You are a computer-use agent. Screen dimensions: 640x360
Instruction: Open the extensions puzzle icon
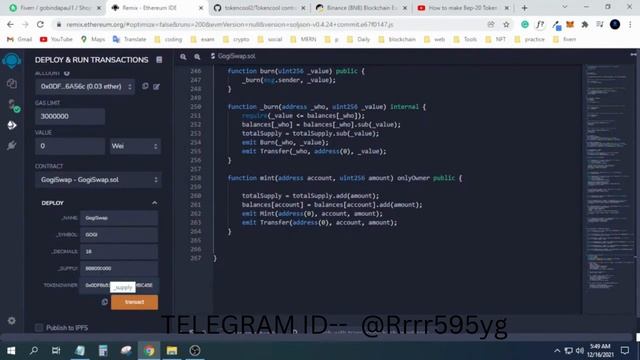(x=584, y=24)
